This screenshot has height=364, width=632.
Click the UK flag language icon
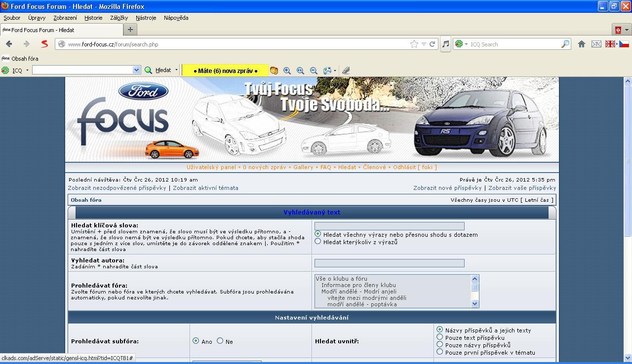[610, 44]
